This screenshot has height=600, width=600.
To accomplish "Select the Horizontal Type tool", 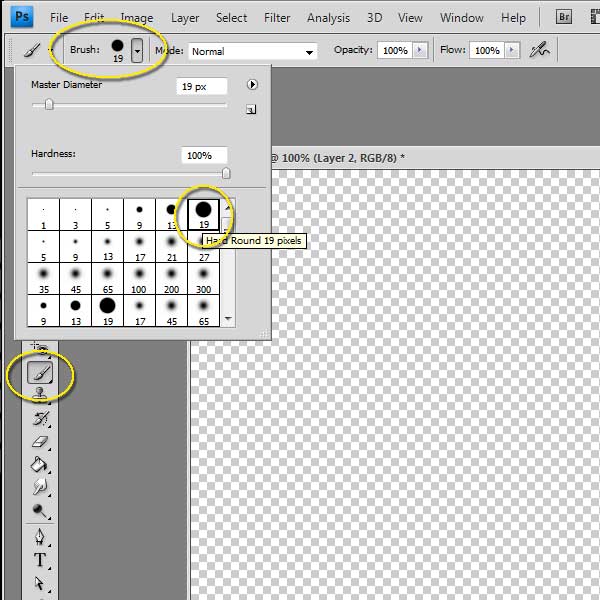I will [x=40, y=560].
